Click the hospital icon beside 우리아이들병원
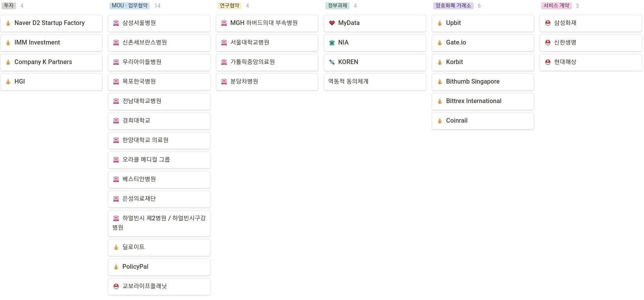This screenshot has height=300, width=644. pyautogui.click(x=116, y=62)
